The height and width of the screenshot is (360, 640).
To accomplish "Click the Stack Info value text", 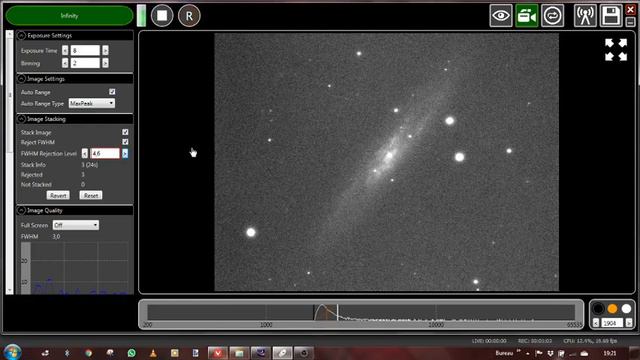I will pos(89,165).
